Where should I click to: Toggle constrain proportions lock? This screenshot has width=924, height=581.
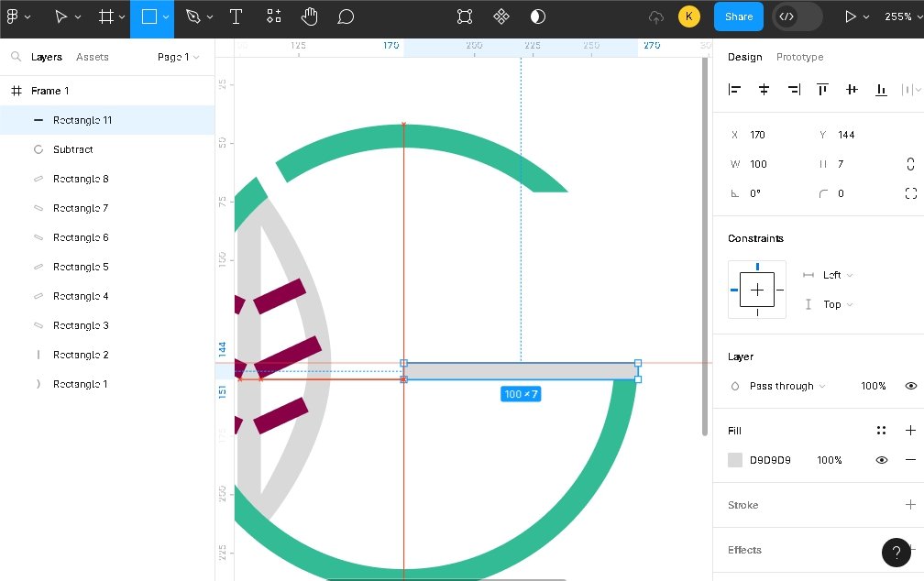[x=909, y=164]
